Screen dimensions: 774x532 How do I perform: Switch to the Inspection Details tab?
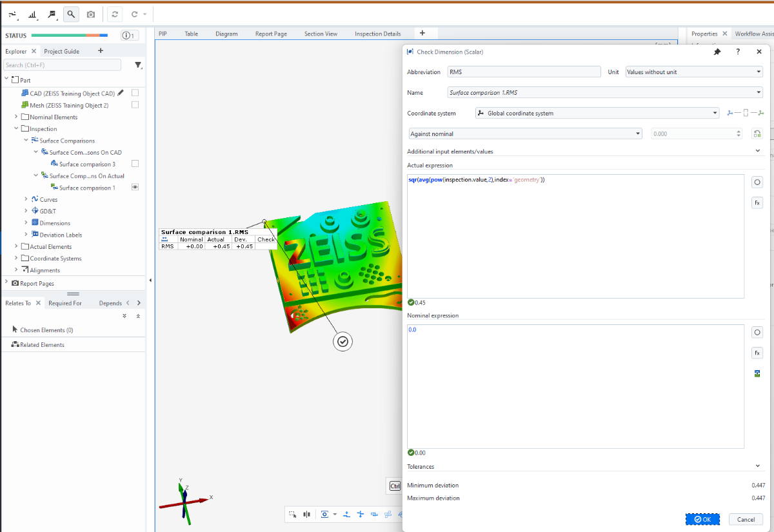click(x=377, y=34)
